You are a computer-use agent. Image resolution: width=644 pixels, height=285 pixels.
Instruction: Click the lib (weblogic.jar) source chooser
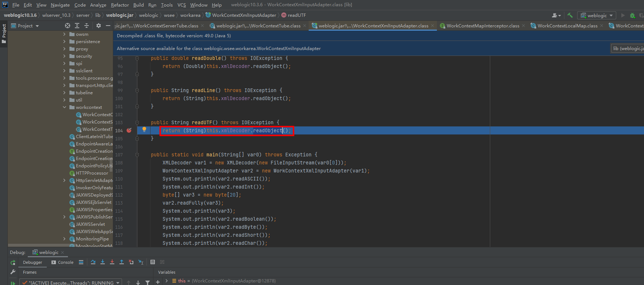[x=628, y=48]
